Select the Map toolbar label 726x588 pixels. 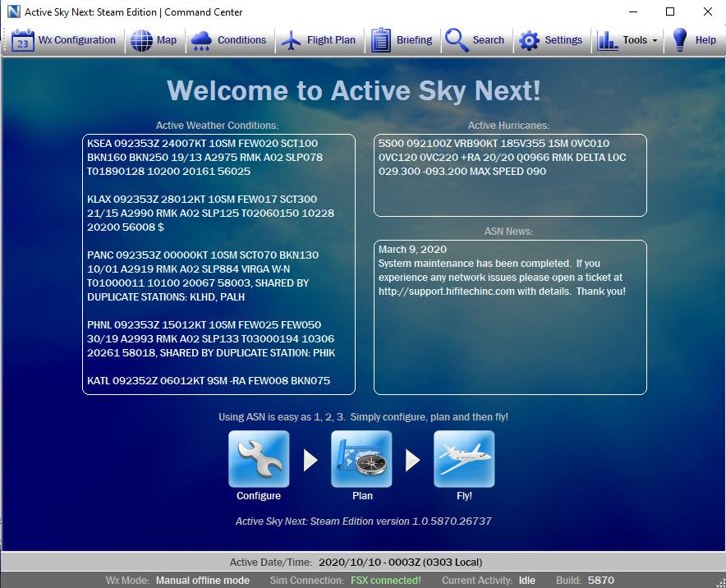[167, 39]
